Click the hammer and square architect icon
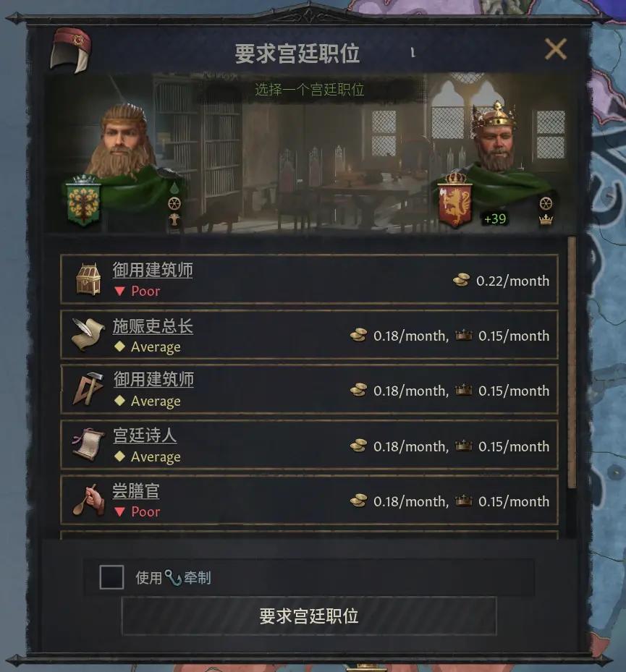 tap(88, 389)
